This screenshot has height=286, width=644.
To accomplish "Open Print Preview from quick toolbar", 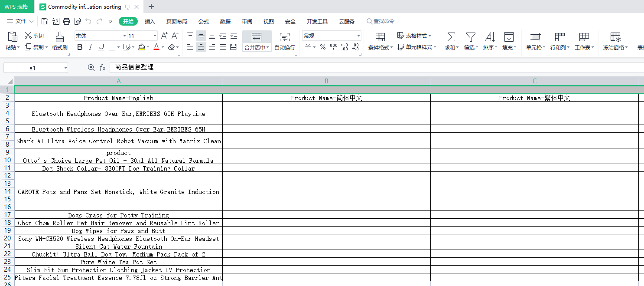I will [x=78, y=21].
